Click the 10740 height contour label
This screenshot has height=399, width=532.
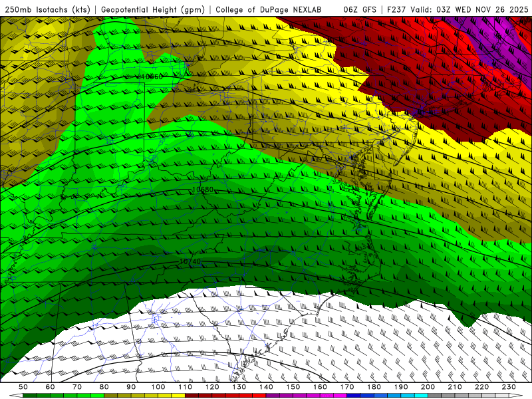coord(190,261)
